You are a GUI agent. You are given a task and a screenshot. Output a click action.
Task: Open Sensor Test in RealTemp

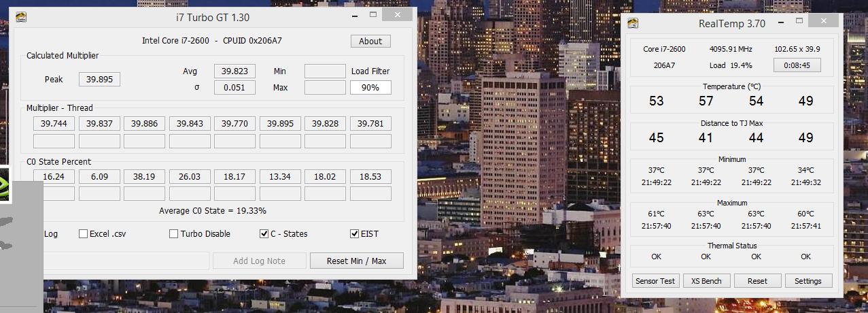655,280
